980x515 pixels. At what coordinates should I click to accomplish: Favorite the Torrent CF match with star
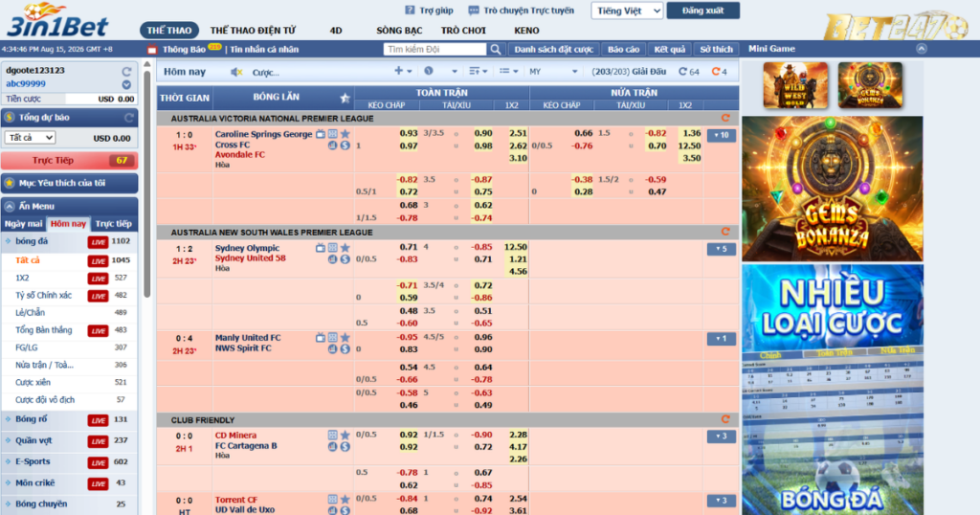tap(345, 500)
